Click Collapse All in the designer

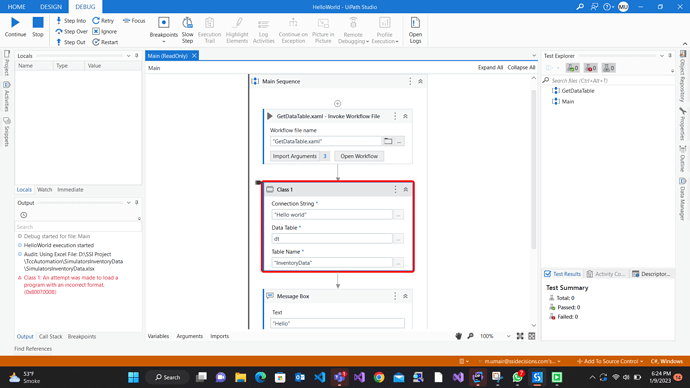pyautogui.click(x=521, y=67)
